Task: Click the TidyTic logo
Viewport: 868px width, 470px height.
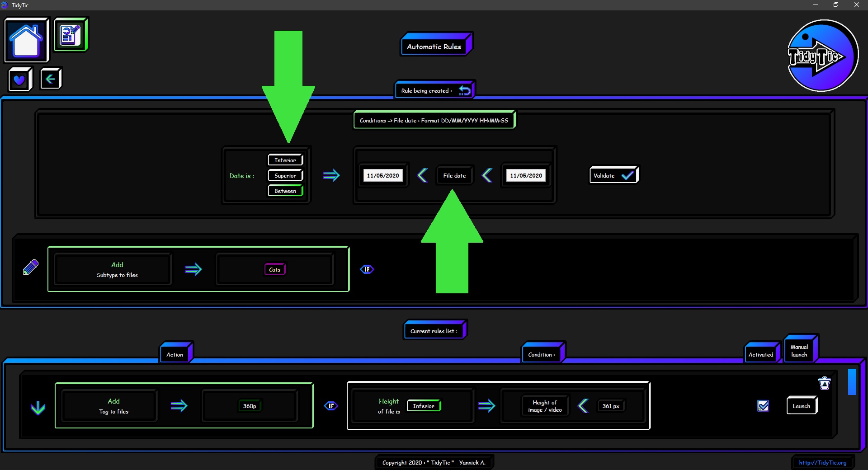Action: coord(822,56)
